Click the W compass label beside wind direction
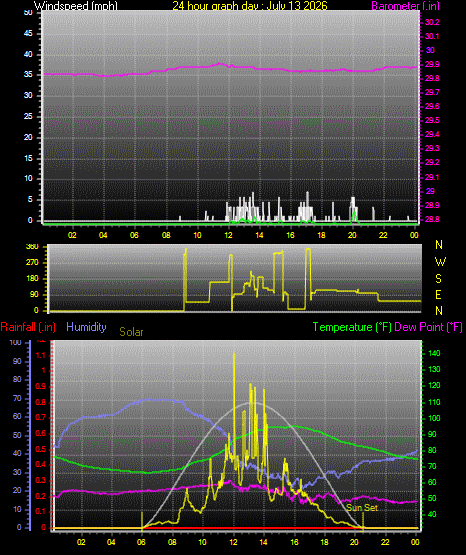This screenshot has height=555, width=466. click(440, 262)
